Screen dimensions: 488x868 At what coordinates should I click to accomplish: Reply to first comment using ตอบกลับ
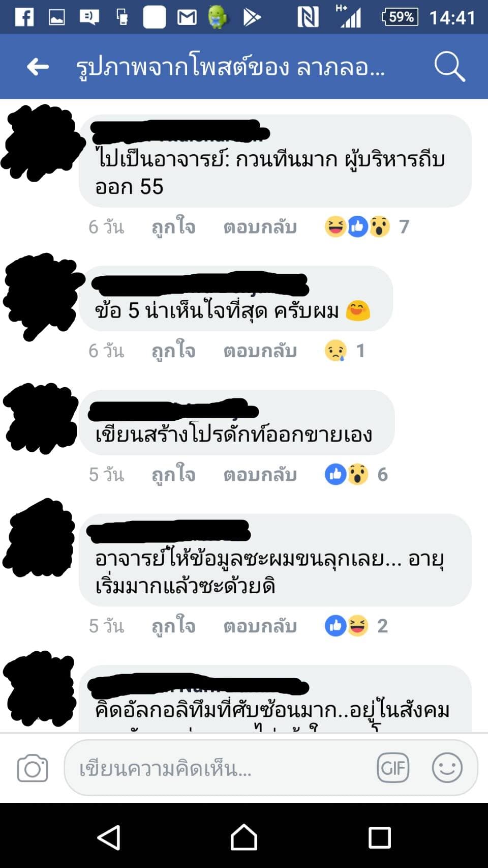click(260, 227)
